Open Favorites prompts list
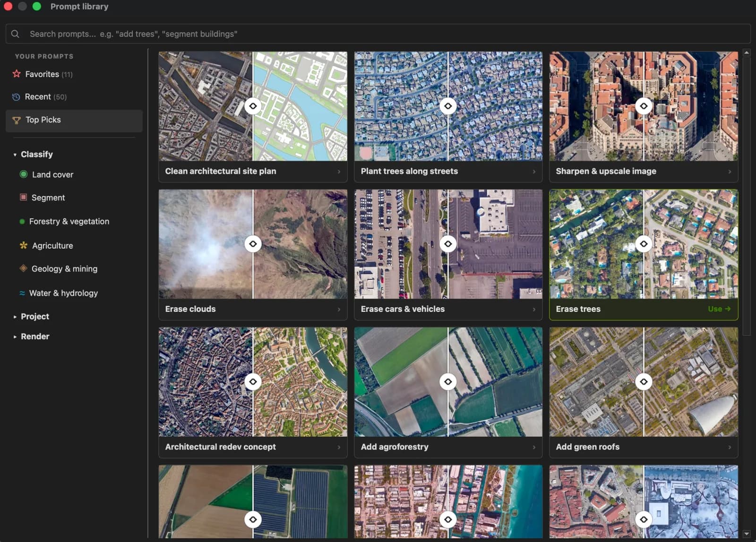The width and height of the screenshot is (756, 542). 74,74
